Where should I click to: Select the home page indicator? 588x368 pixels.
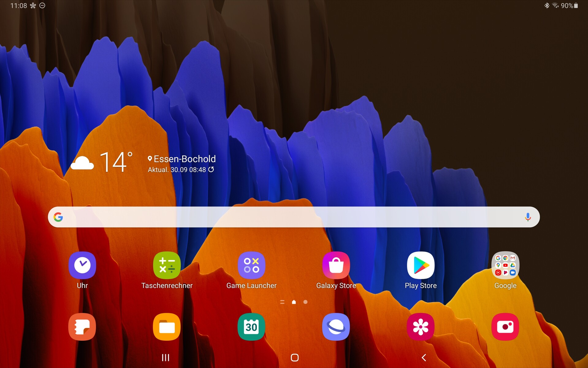pos(294,302)
